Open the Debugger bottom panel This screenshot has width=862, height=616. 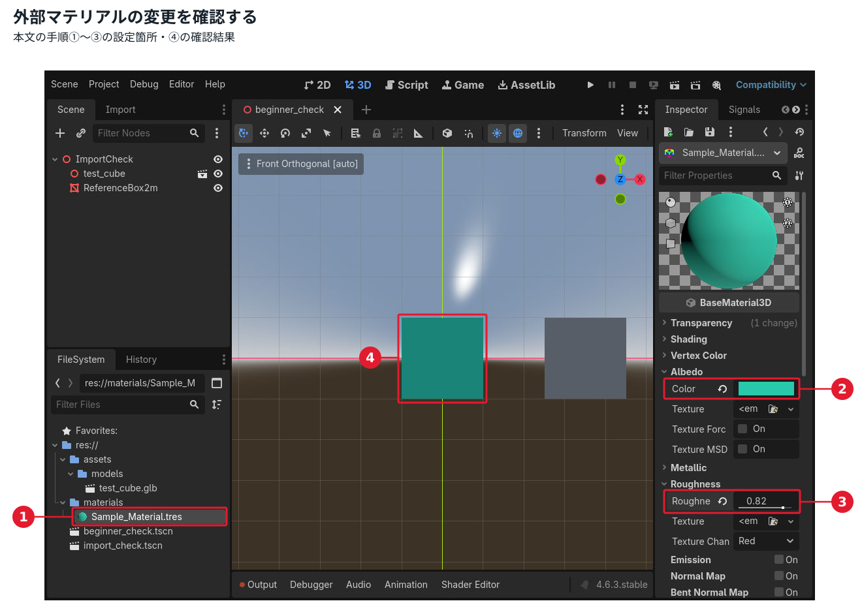tap(311, 585)
